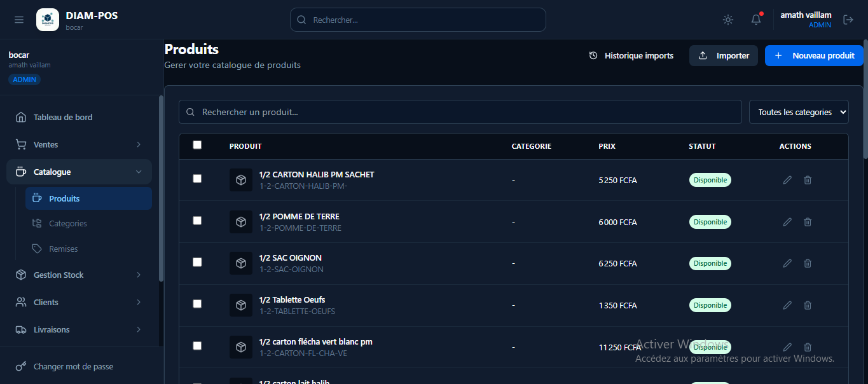Delete 1/2 POMME DE TERRE using the trash icon

(x=808, y=222)
